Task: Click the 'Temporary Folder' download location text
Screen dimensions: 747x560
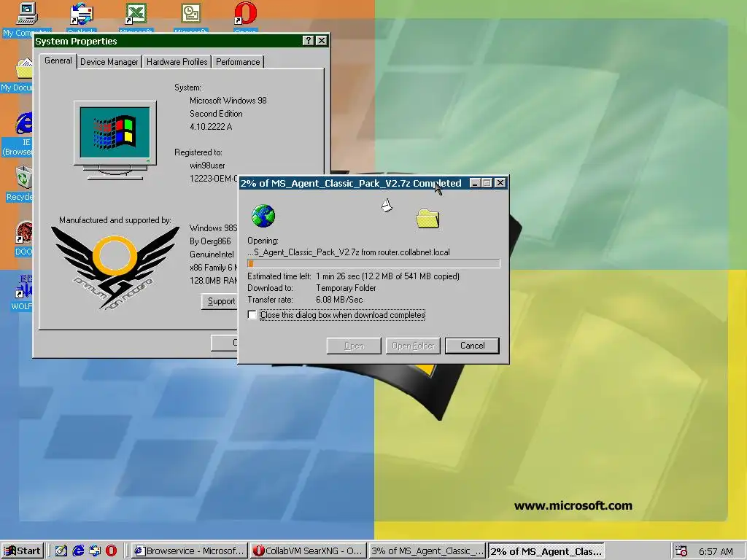Action: coord(346,288)
